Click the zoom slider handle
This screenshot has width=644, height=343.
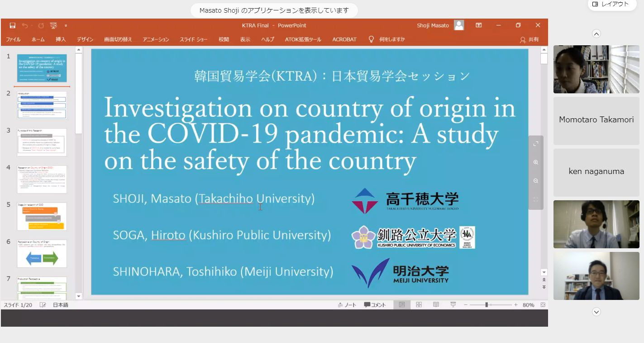pos(487,305)
